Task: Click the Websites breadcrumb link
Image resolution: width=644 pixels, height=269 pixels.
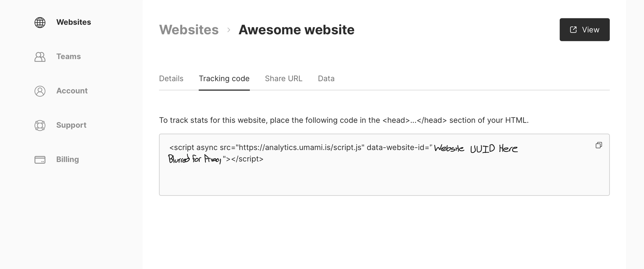Action: point(189,30)
